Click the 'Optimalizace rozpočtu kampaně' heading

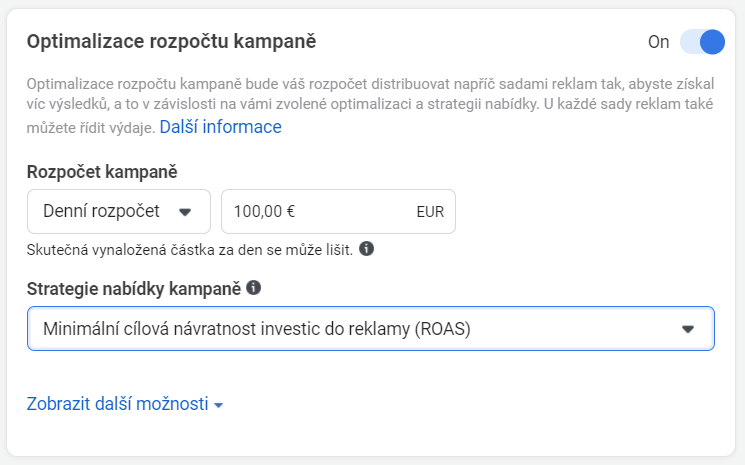172,42
